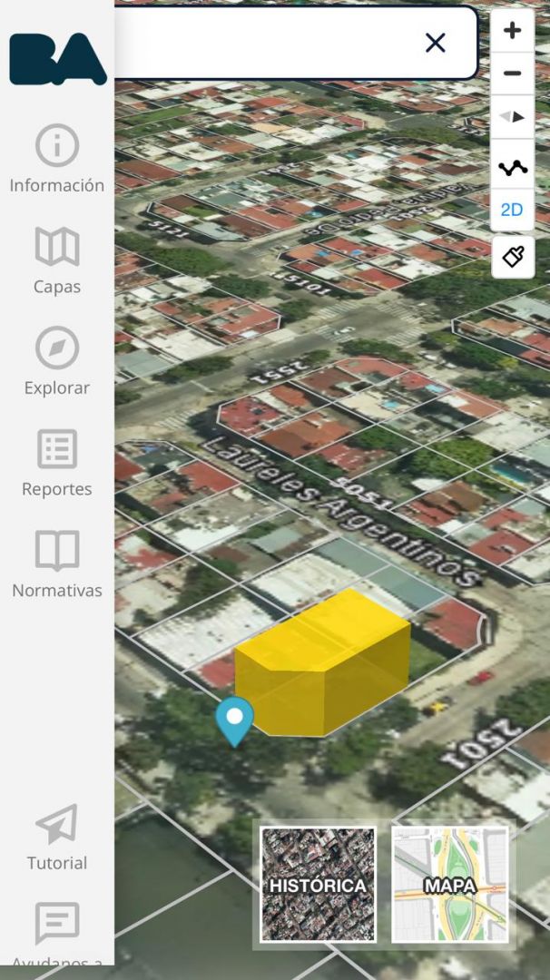The width and height of the screenshot is (550, 980).
Task: Zoom in on the map
Action: pos(512,31)
